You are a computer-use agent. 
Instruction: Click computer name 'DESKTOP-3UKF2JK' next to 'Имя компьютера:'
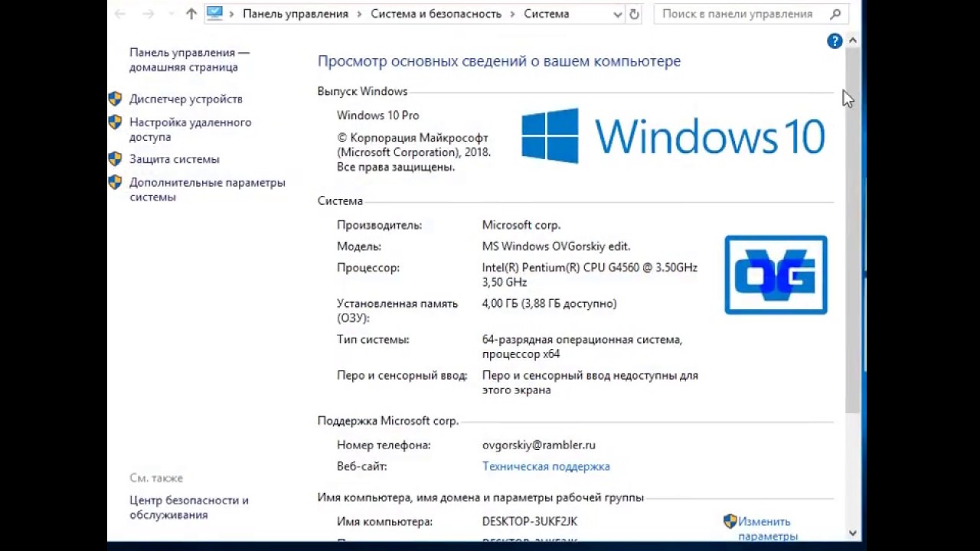pyautogui.click(x=530, y=521)
